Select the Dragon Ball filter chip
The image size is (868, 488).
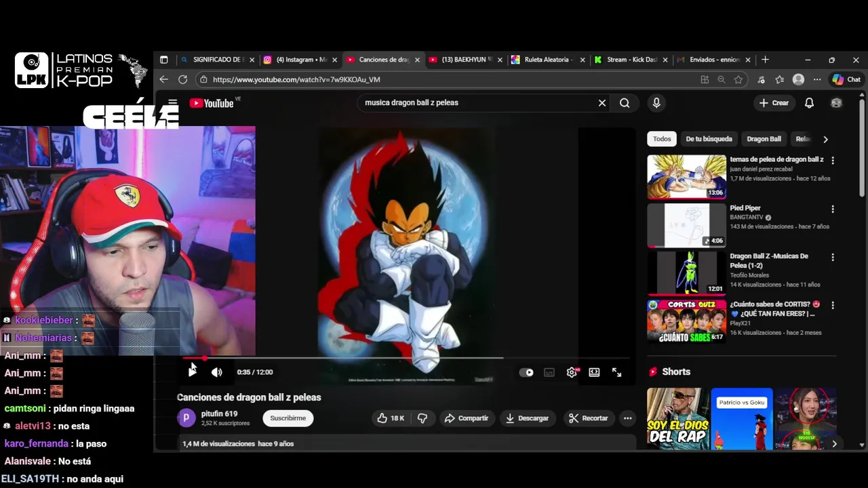[764, 139]
